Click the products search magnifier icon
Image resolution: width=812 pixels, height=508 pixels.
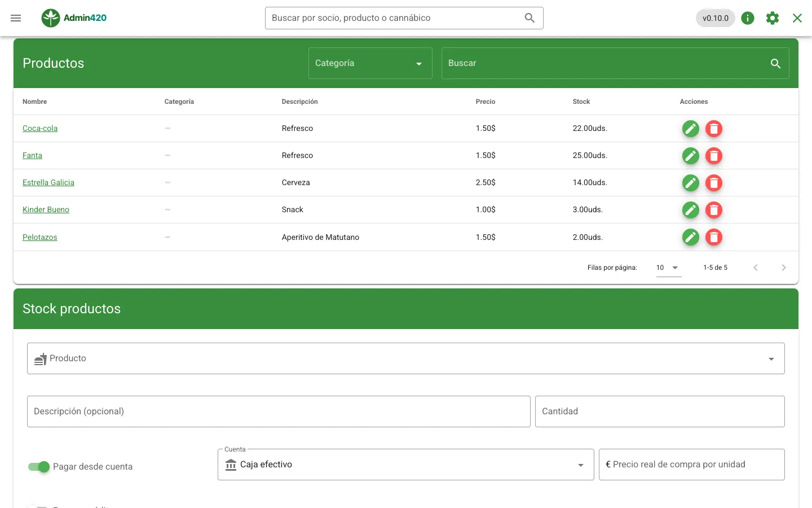click(776, 64)
